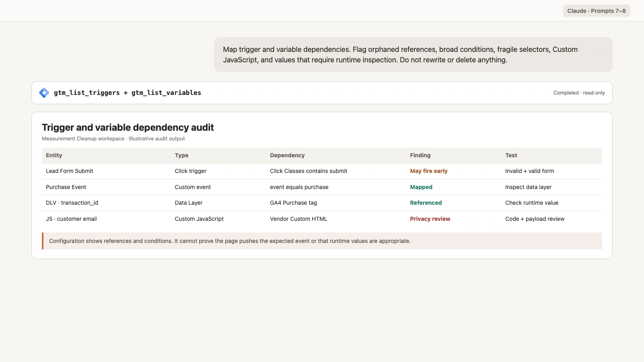
Task: Click the Invalid + valid form test
Action: click(530, 171)
